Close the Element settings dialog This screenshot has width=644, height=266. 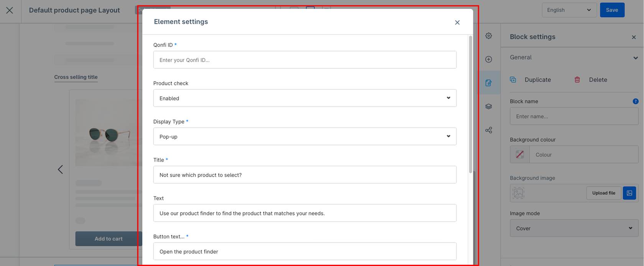(457, 23)
